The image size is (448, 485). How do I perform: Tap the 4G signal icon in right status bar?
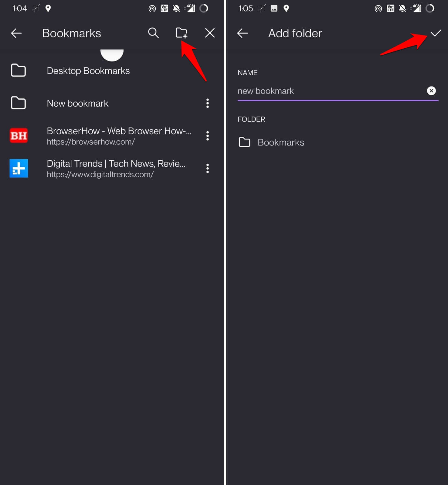point(416,8)
